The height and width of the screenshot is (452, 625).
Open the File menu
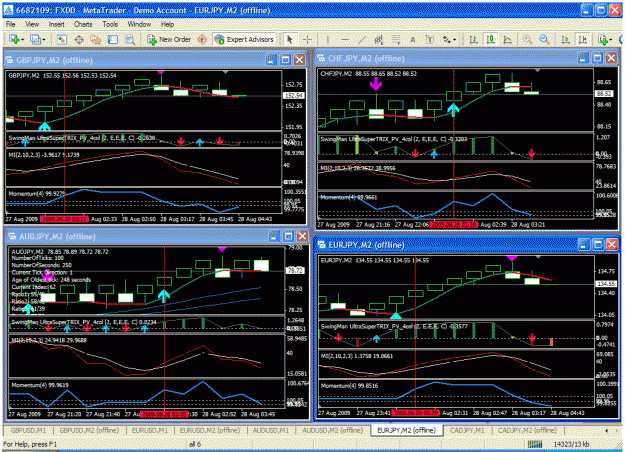click(x=11, y=24)
